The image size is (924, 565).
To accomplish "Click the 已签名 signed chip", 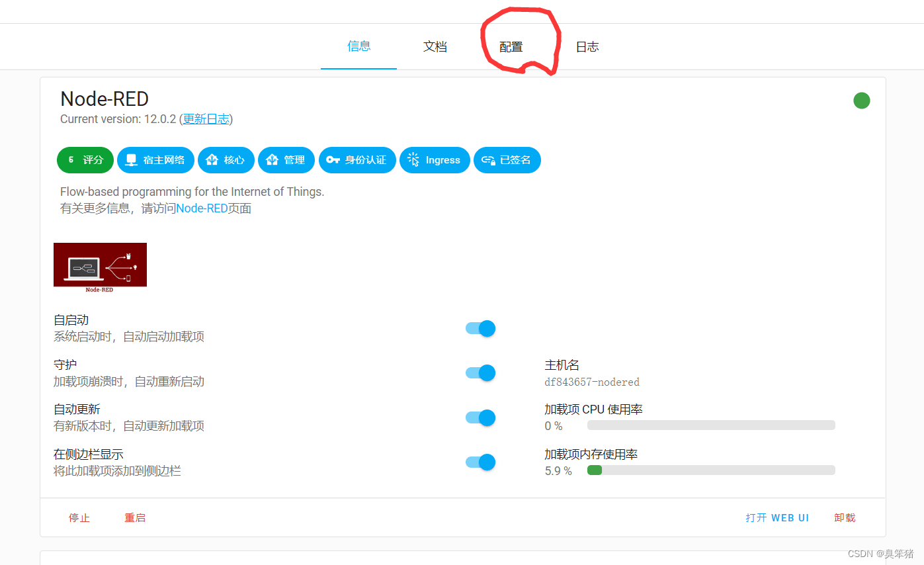I will coord(507,160).
